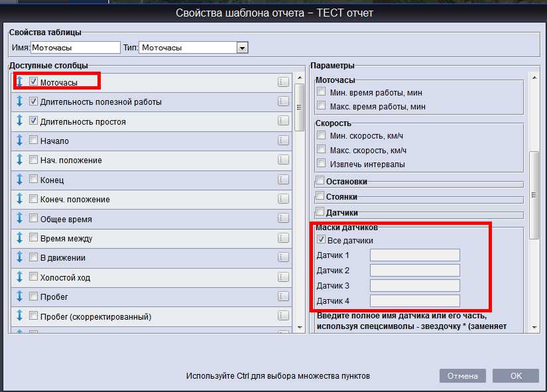Open info icon for Длительность простоя
The image size is (547, 392).
pos(283,121)
